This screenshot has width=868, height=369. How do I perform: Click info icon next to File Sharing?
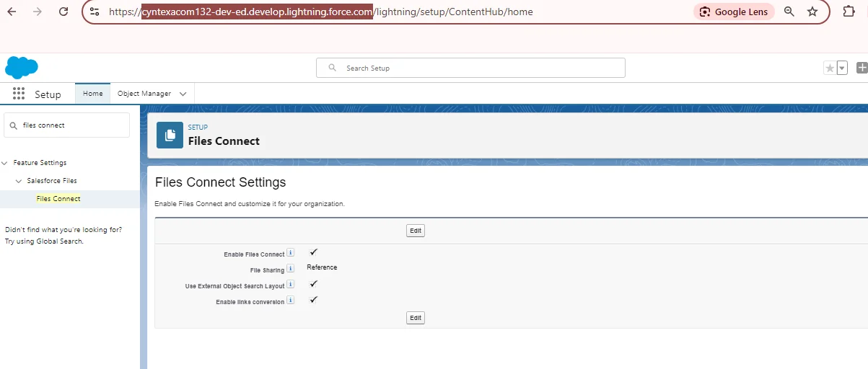click(291, 269)
